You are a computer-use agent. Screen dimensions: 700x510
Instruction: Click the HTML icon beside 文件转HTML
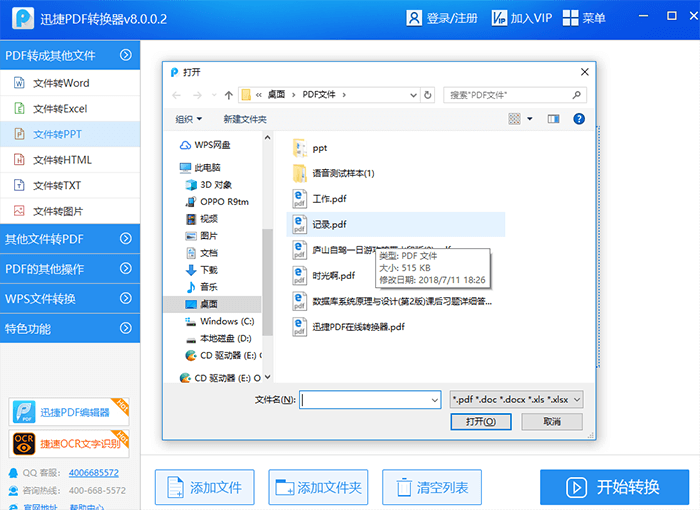tap(19, 159)
